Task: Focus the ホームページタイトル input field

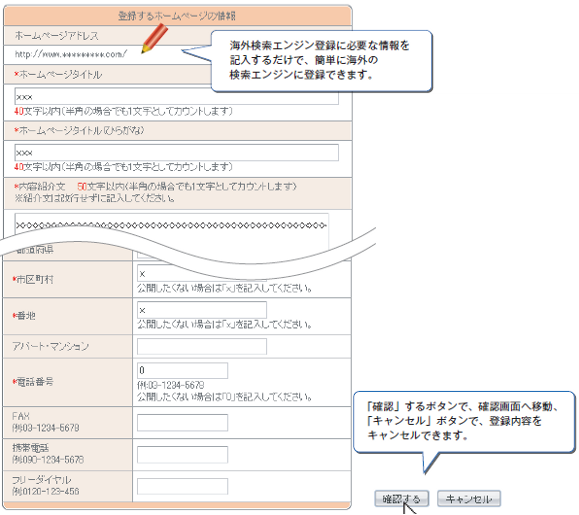Action: point(177,96)
